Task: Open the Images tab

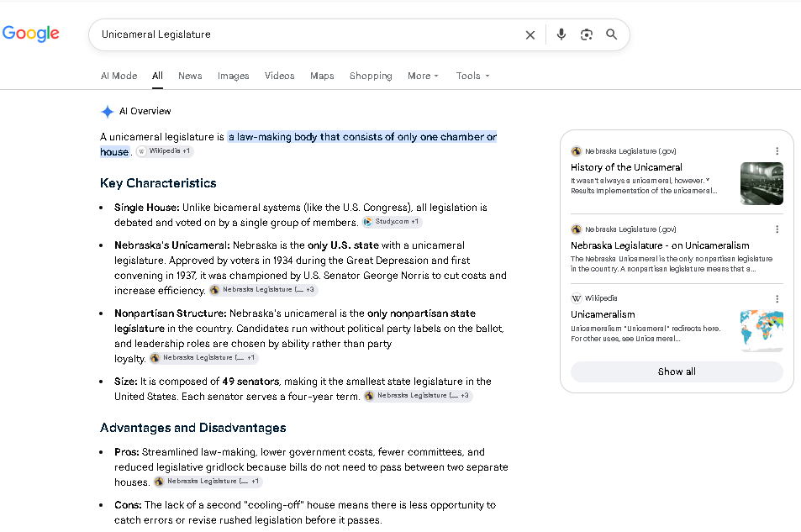Action: (x=234, y=76)
